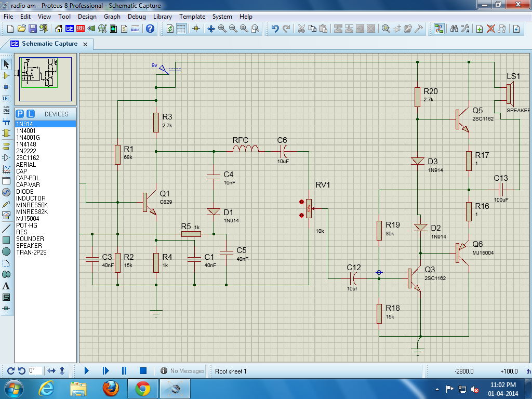Click the Save Project icon
532x399 pixels.
32,29
